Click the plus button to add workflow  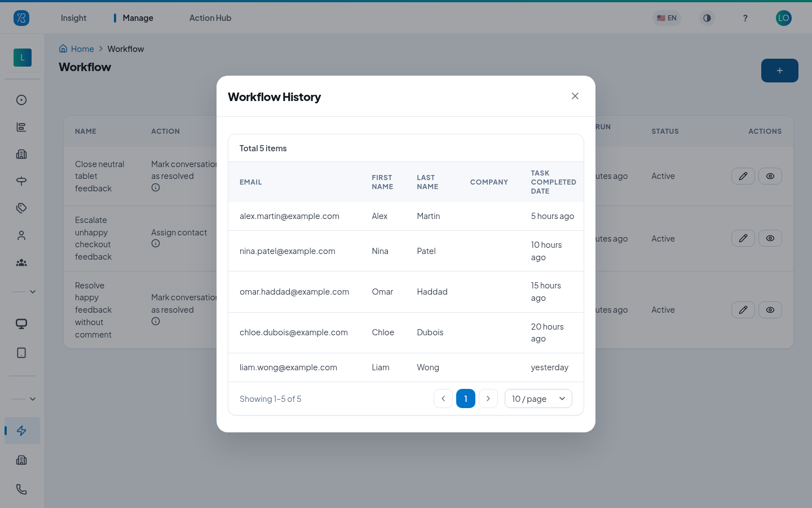pos(780,71)
